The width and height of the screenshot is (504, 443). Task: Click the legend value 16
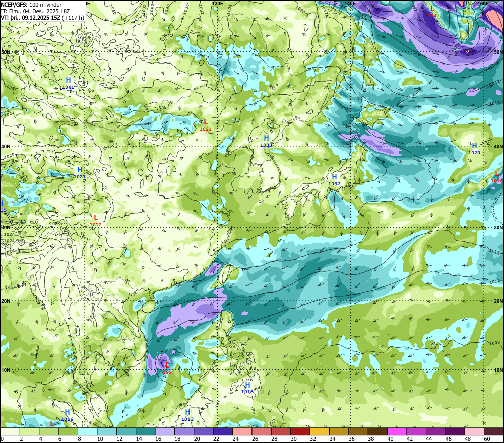[x=158, y=439]
